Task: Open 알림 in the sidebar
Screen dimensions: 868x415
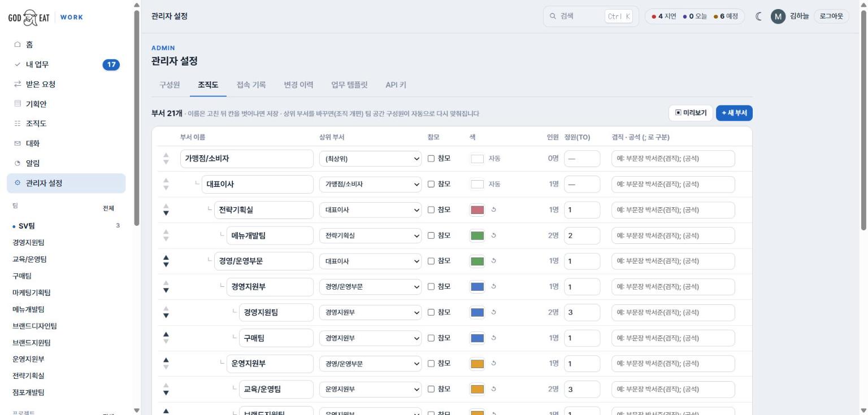Action: point(66,163)
